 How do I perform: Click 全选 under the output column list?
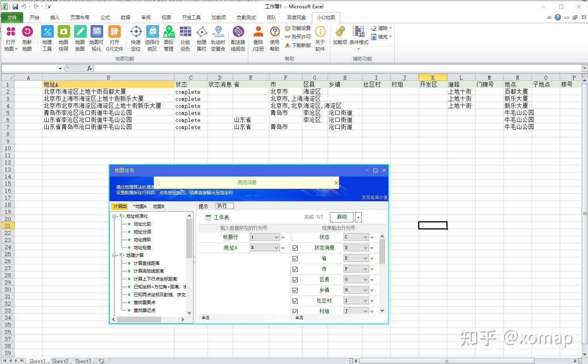(x=299, y=317)
